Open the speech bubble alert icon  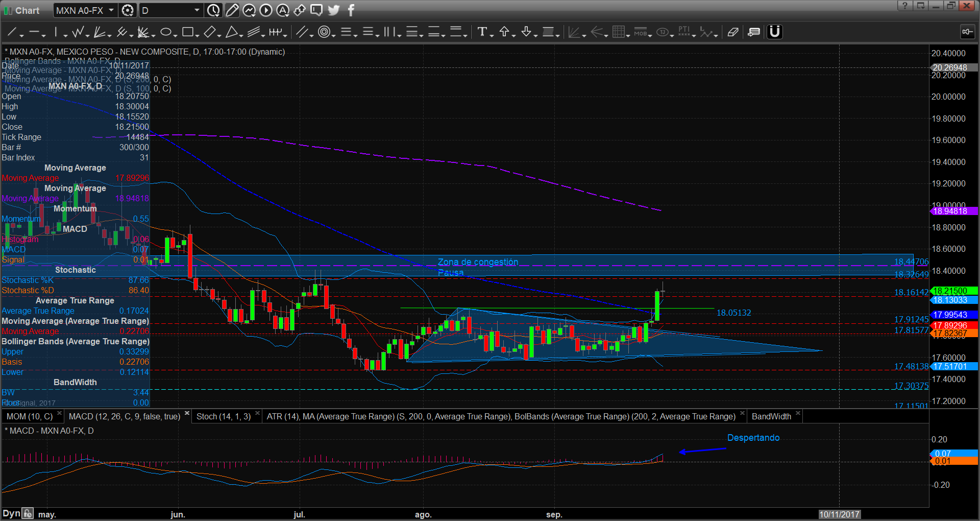point(316,10)
